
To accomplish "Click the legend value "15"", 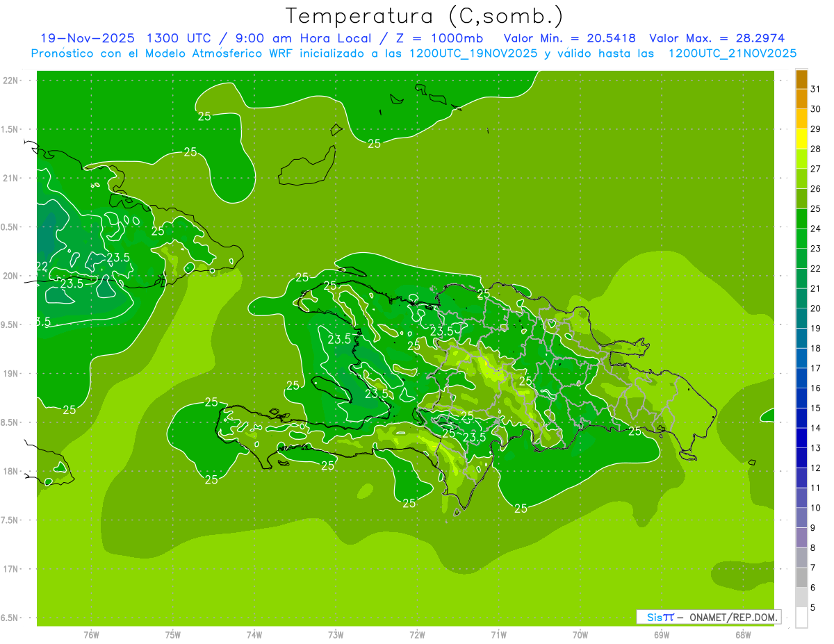I will (816, 408).
